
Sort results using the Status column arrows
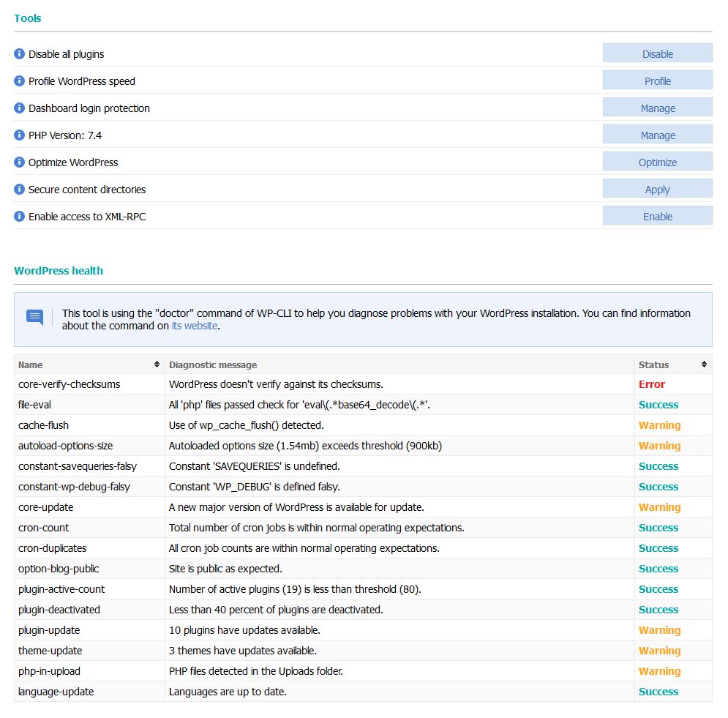[702, 364]
